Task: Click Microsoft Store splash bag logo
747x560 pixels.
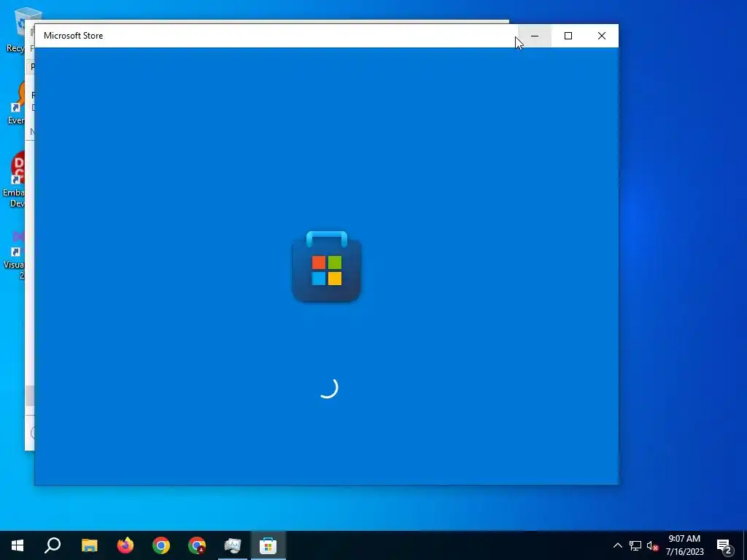Action: 327,267
